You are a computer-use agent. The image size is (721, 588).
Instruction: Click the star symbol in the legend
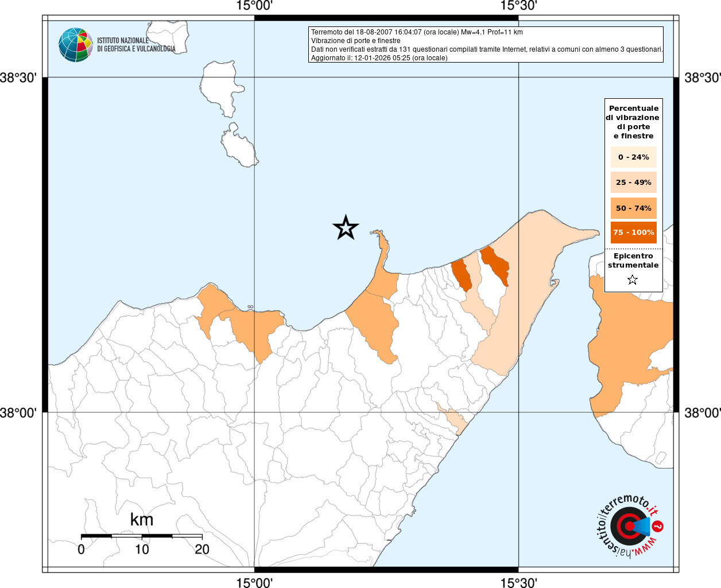point(632,280)
